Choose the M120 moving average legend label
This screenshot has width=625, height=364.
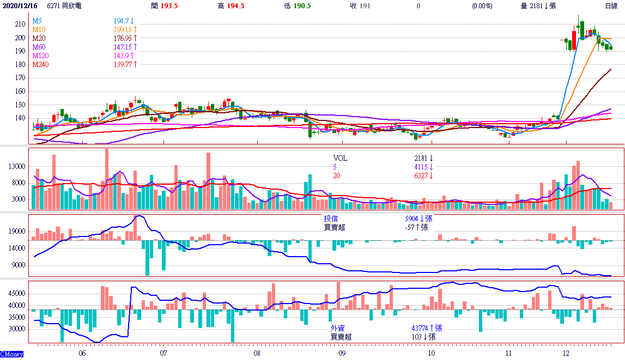coord(40,56)
